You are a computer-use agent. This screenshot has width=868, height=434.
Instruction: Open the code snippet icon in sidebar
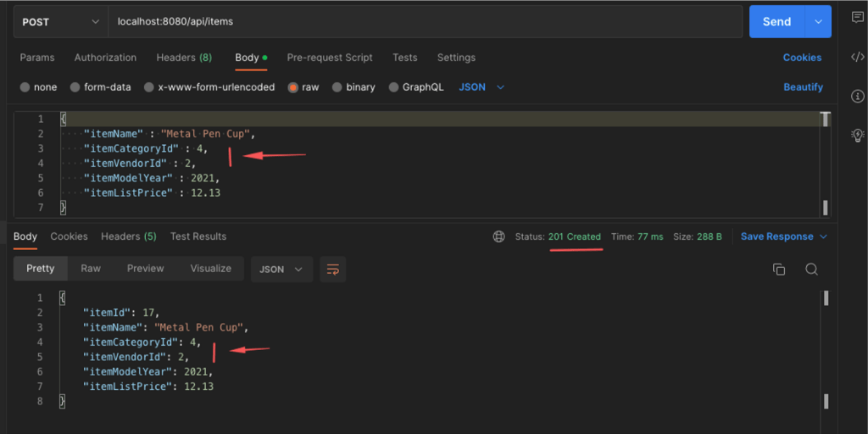[857, 57]
